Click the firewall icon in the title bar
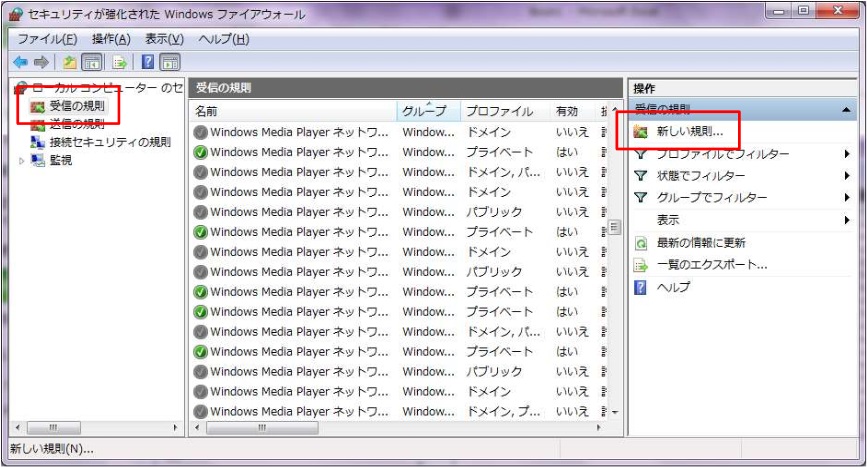Image resolution: width=867 pixels, height=467 pixels. (x=15, y=14)
